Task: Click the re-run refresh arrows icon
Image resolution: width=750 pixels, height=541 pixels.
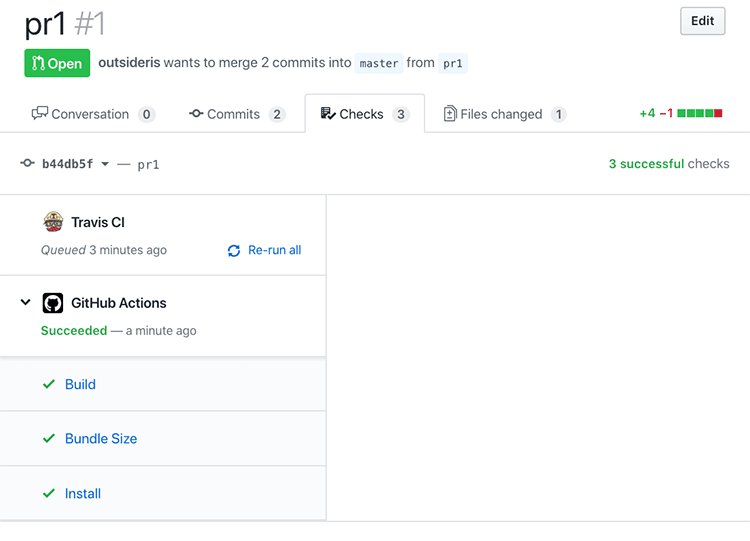Action: (234, 251)
